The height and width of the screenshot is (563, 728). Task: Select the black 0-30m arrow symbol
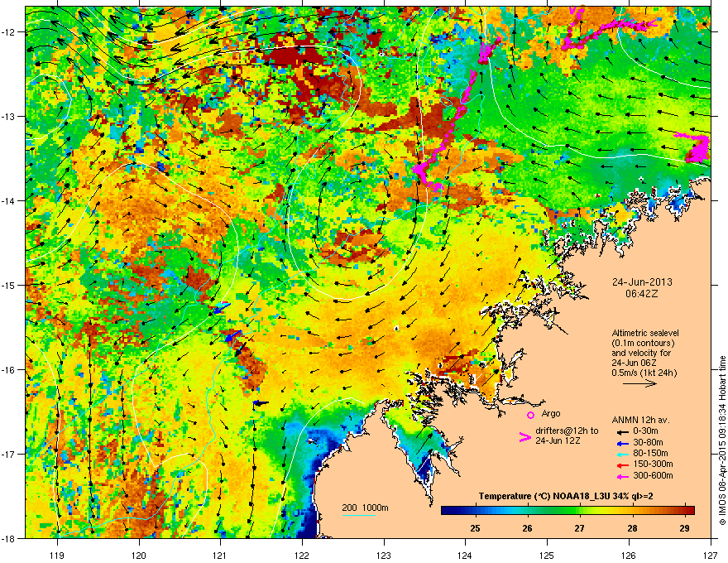click(x=622, y=432)
